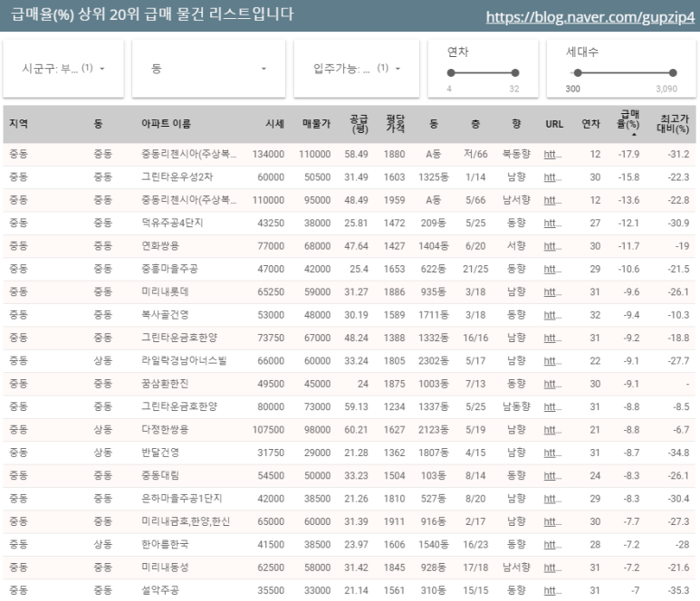Screen dimensions: 700x601
Task: Open URL link for 반달건영 row
Action: [x=552, y=453]
